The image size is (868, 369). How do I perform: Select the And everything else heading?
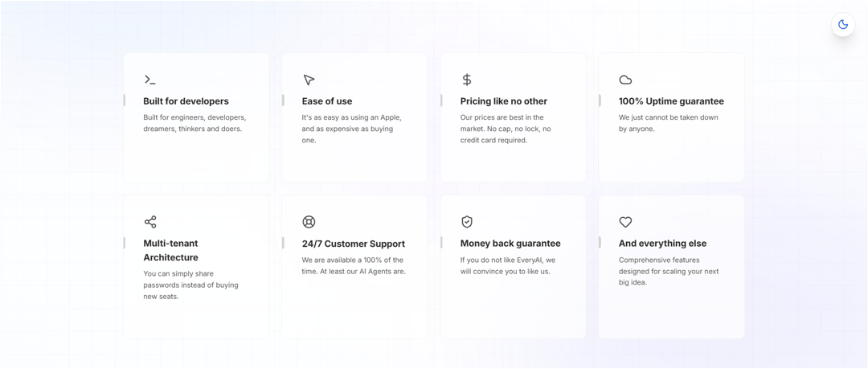click(662, 244)
